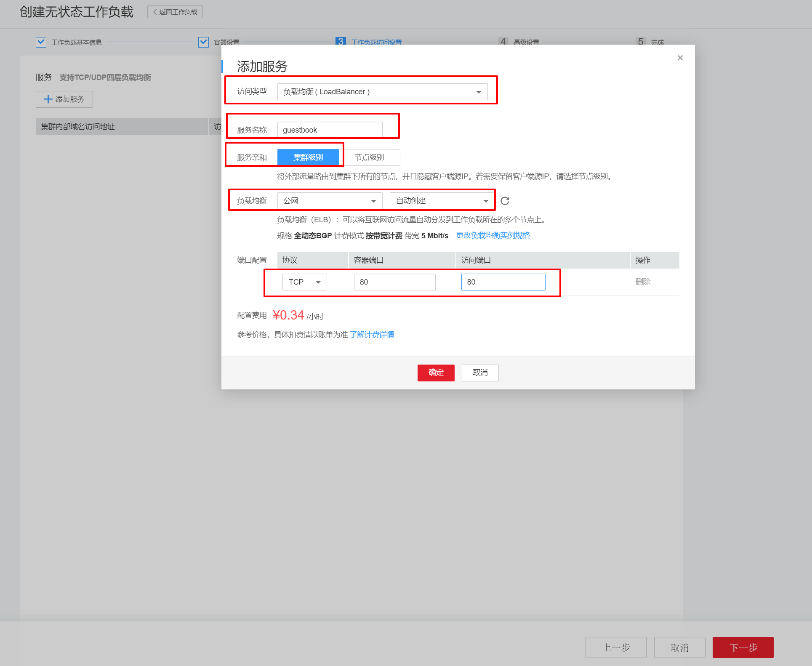Select 节点级别 service affinity
812x666 pixels.
369,157
